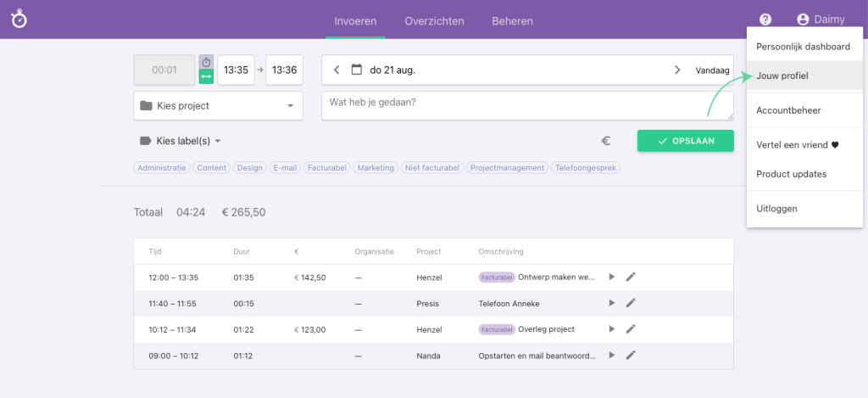Open the Daimy user account menu
The height and width of the screenshot is (398, 868).
point(820,20)
